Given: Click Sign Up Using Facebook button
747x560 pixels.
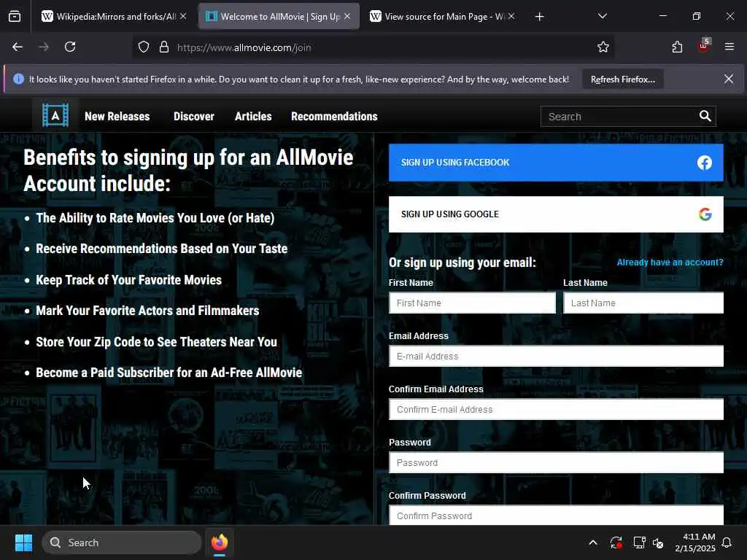Looking at the screenshot, I should pyautogui.click(x=556, y=163).
